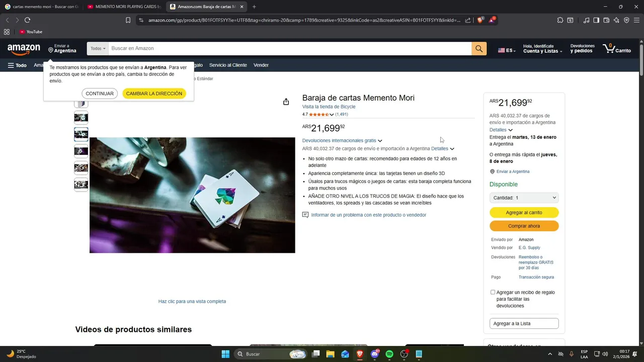Screen dimensions: 644x362
Task: Click the Amazon logo
Action: (x=24, y=49)
